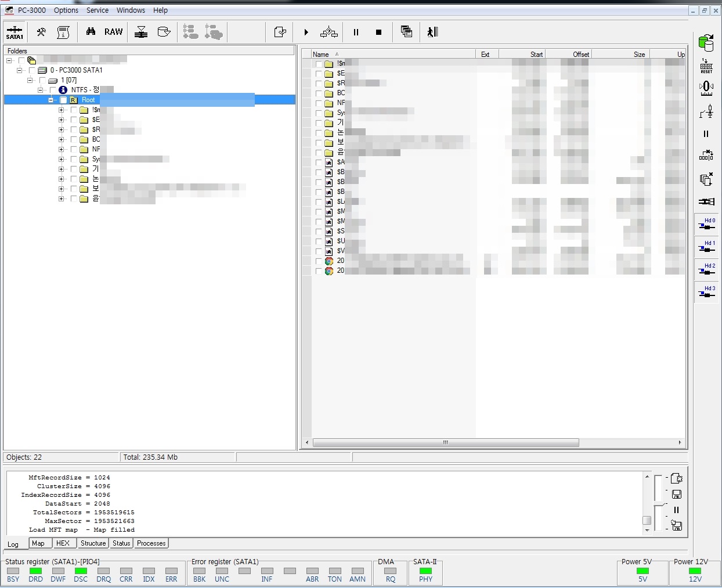Click the Hd 0 head icon
Image resolution: width=722 pixels, height=588 pixels.
point(706,224)
